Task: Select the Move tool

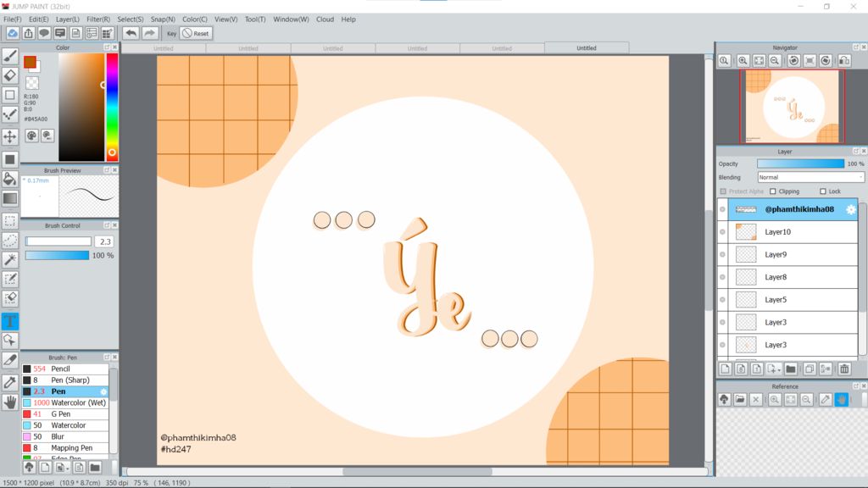Action: 10,136
